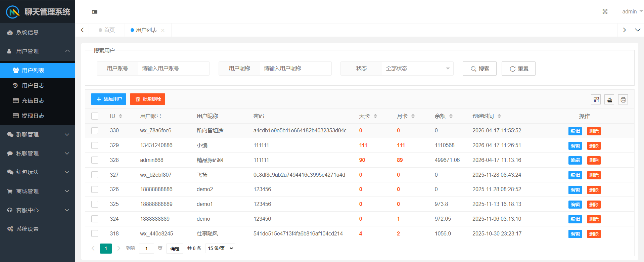Change the 15 条/页 page size dropdown

pos(220,248)
